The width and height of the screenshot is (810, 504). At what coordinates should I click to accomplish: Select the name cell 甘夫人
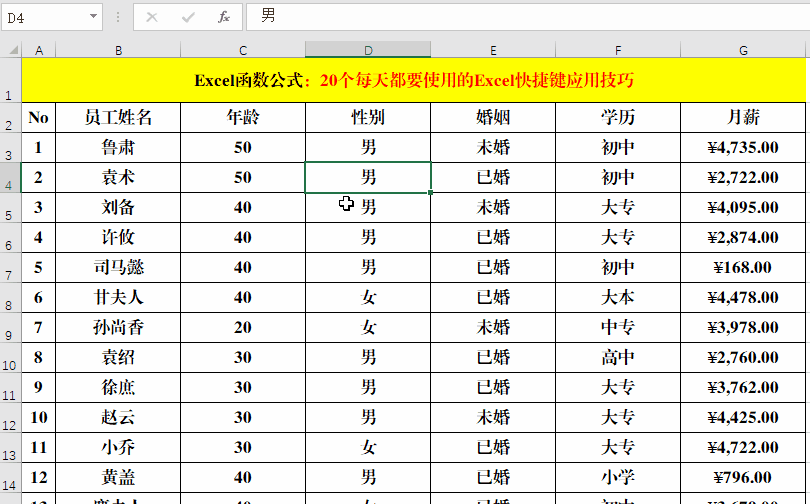[x=118, y=297]
